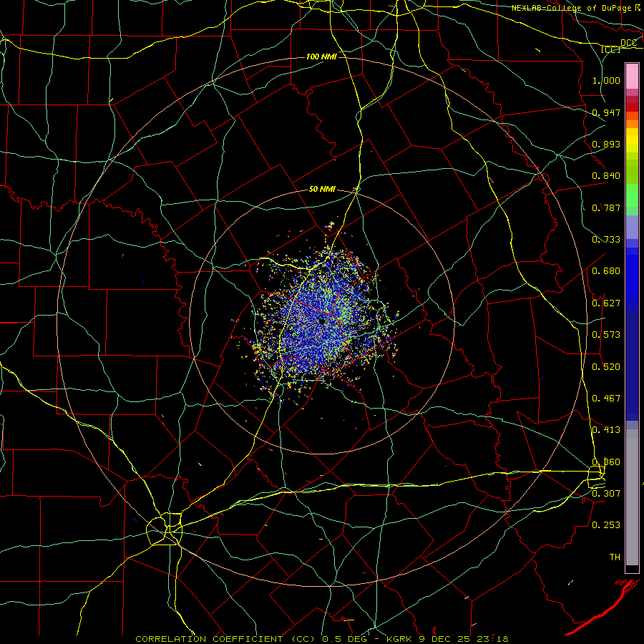Click the 0.787 scale value
644x644 pixels.
click(x=606, y=208)
